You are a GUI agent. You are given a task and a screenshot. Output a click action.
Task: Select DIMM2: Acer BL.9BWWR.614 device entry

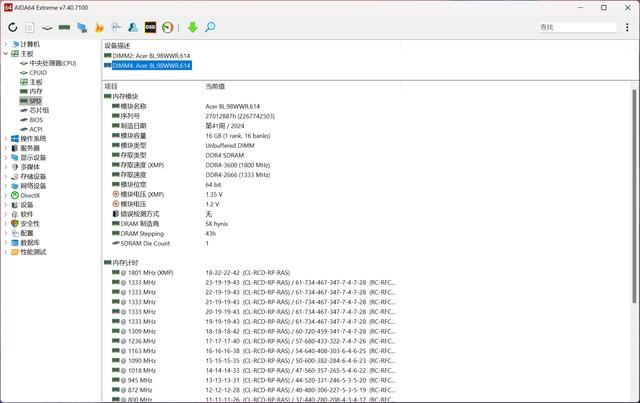(x=150, y=56)
